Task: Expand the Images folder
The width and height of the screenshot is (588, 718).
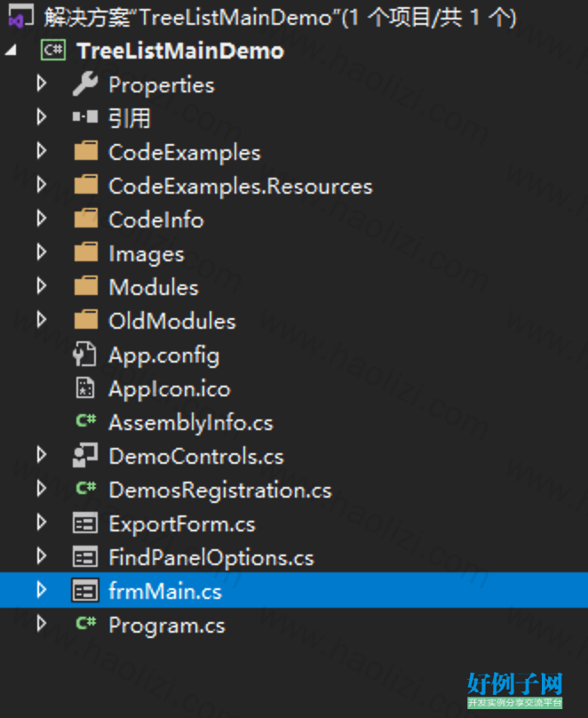Action: coord(42,252)
